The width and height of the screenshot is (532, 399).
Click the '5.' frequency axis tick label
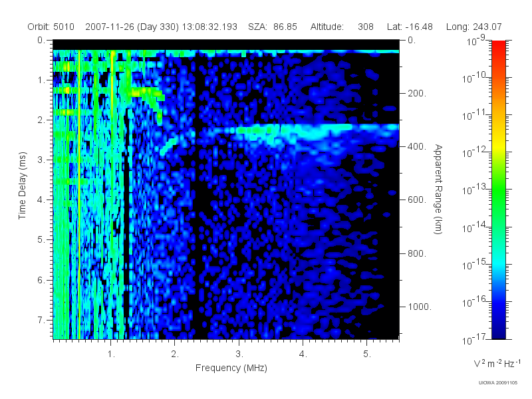[x=367, y=354]
